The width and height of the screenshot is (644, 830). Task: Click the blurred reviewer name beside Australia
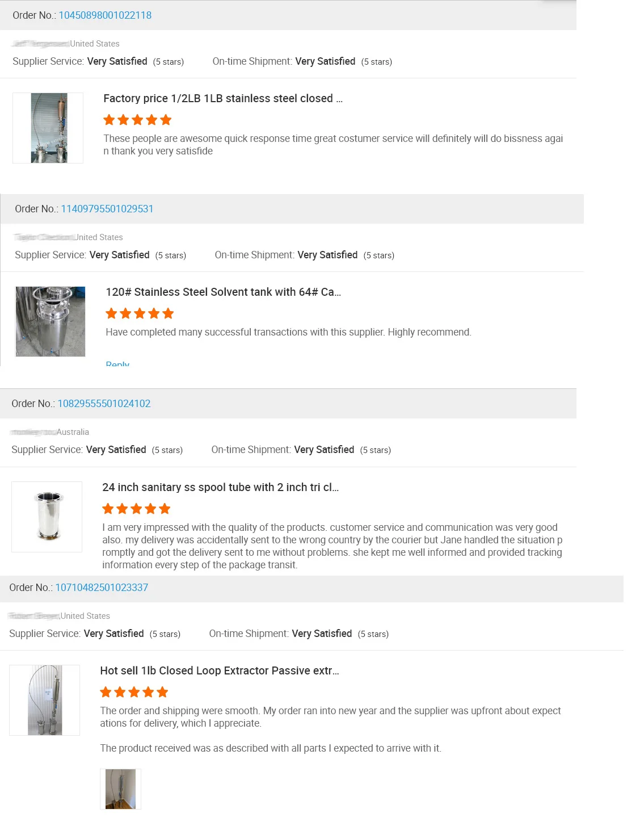point(33,432)
